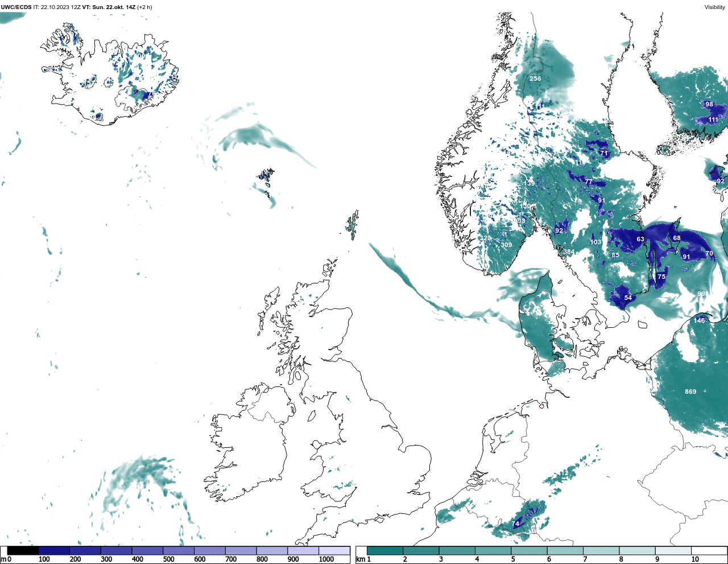Viewport: 728px width, 564px height.
Task: Select the palest 9–10 km legend swatch
Action: coord(673,550)
